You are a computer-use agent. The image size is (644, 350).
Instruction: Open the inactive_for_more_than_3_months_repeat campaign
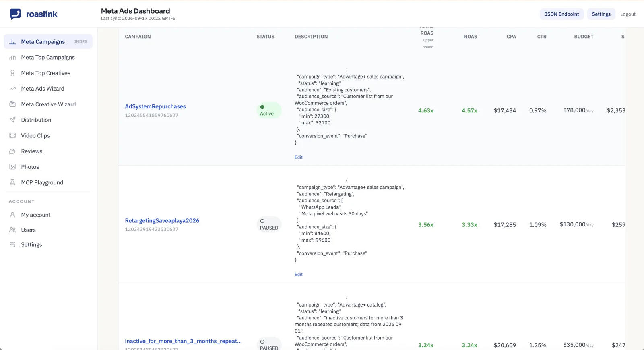tap(183, 341)
